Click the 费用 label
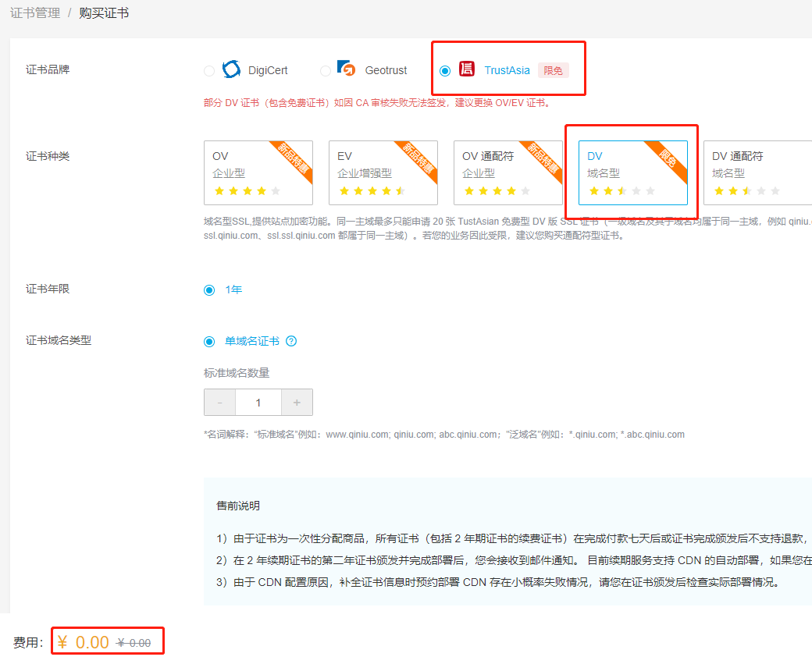The height and width of the screenshot is (664, 812). (x=28, y=643)
